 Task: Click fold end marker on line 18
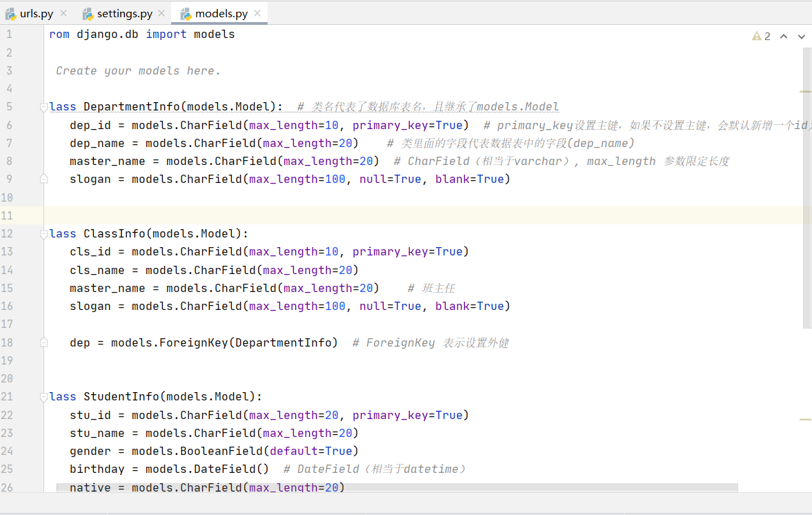[x=43, y=342]
